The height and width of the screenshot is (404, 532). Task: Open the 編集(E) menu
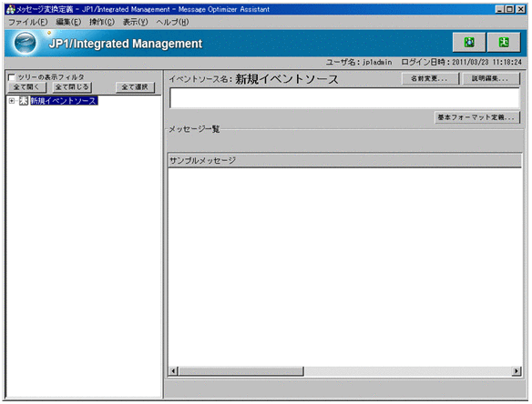68,22
